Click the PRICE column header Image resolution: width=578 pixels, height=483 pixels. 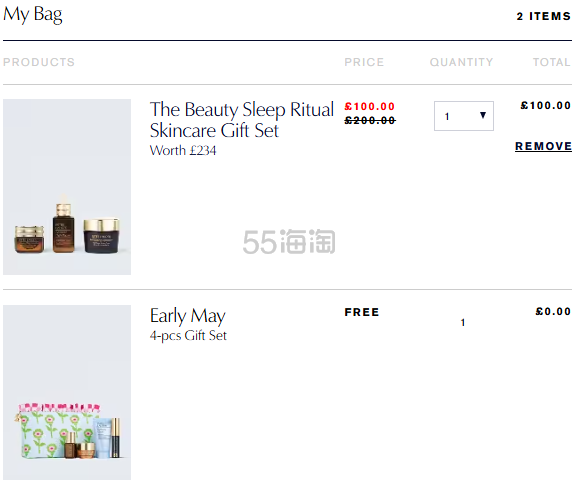(x=364, y=62)
